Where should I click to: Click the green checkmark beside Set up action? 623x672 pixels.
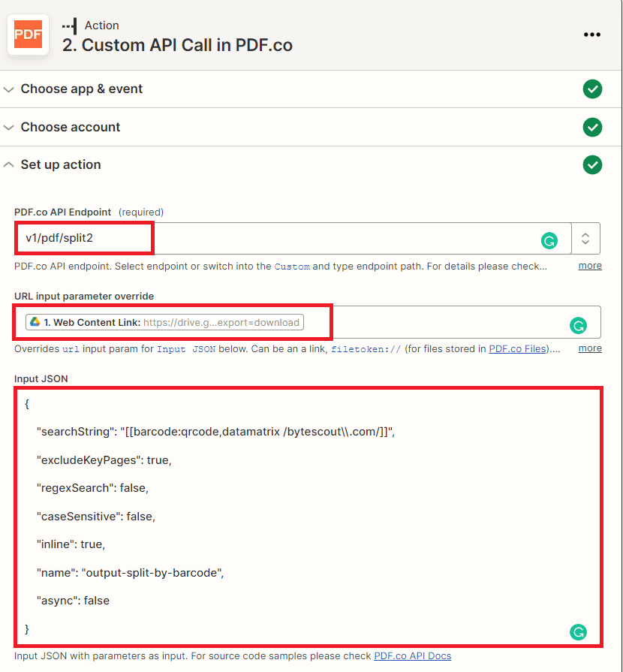click(592, 164)
